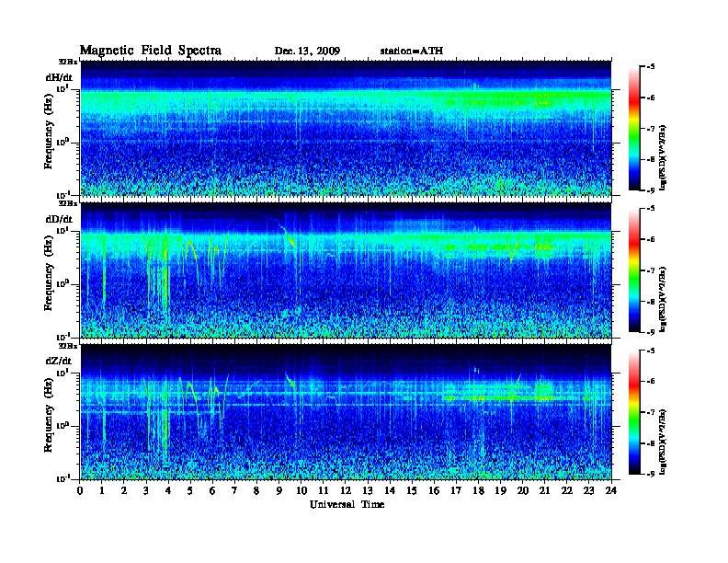Screen dimensions: 728x563
Task: Click hour tick label "13" on time axis
Action: pos(368,491)
